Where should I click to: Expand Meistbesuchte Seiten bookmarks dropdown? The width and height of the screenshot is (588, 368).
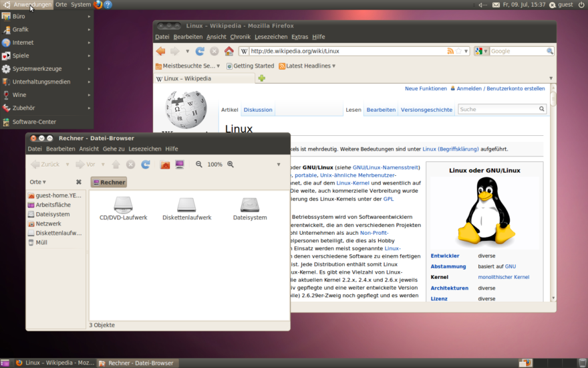point(218,66)
